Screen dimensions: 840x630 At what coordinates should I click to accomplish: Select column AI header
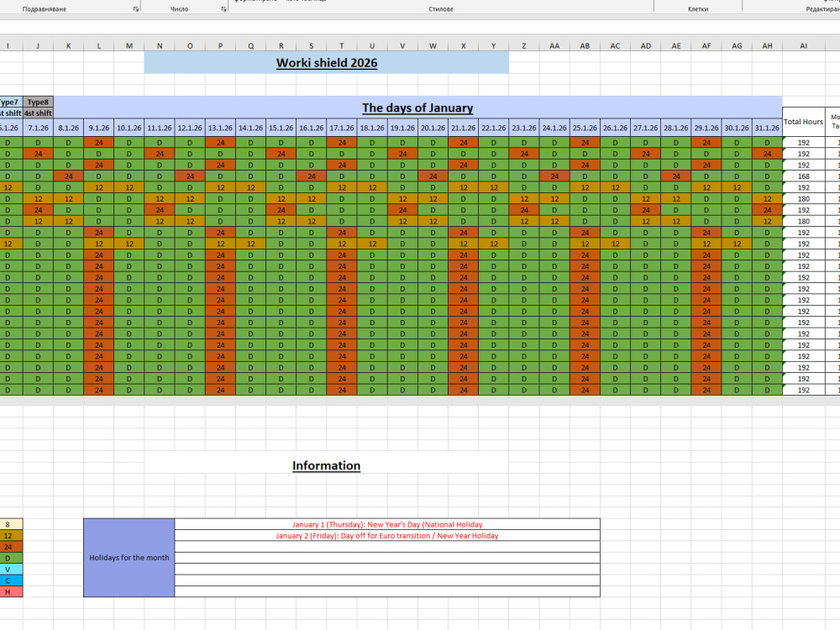[x=803, y=46]
